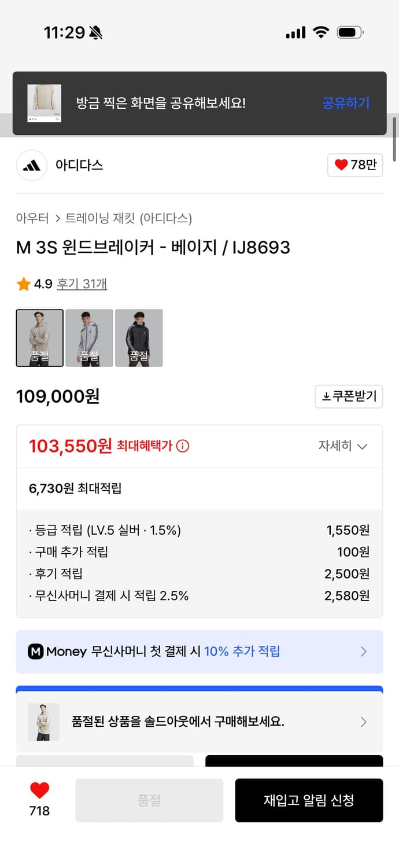Select the beige windbreaker color thumbnail
399x868 pixels.
(x=39, y=338)
